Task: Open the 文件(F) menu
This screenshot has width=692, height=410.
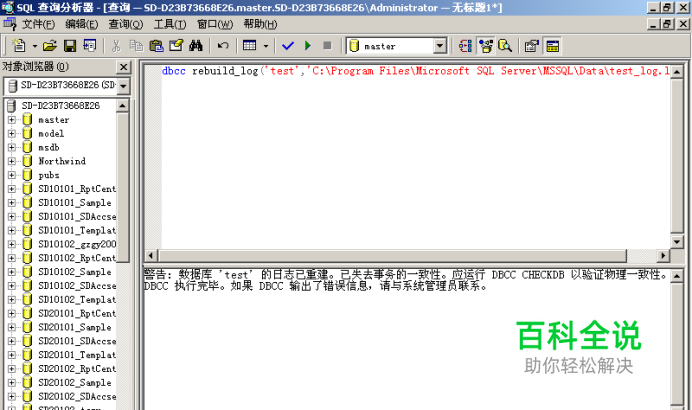Action: pos(38,24)
